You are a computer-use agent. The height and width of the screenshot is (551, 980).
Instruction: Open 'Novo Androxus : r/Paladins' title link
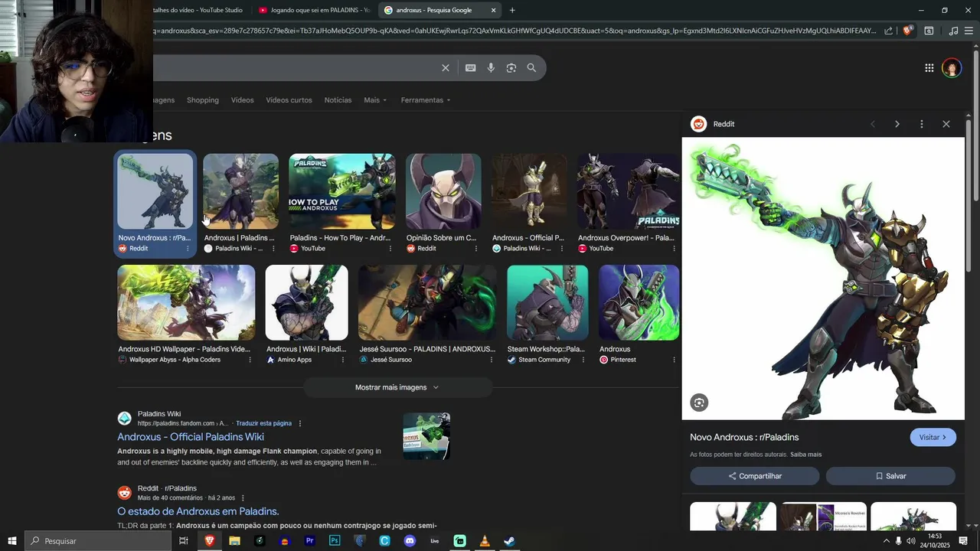click(x=744, y=437)
